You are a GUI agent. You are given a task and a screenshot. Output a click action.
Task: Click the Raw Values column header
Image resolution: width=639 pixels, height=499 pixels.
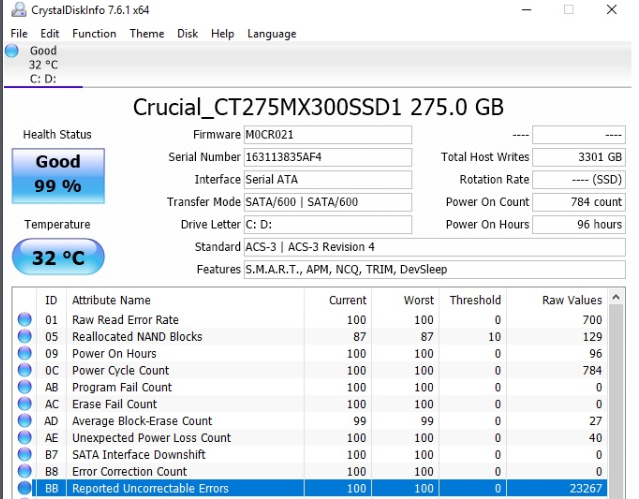click(557, 300)
